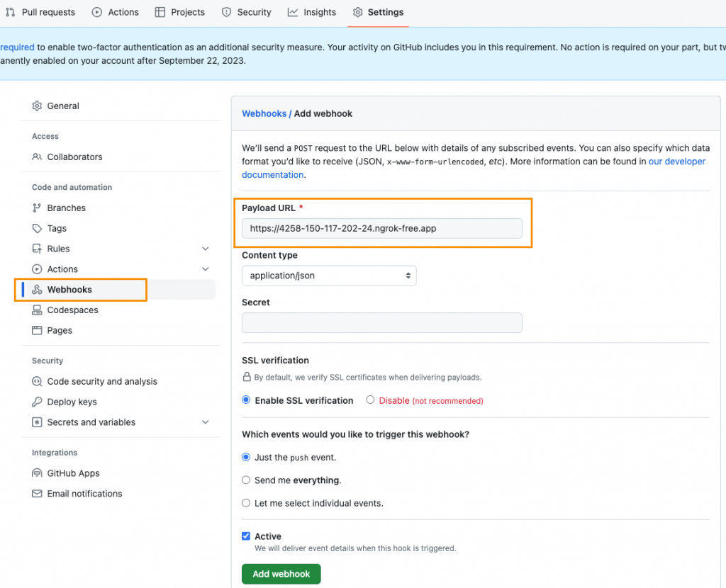
Task: Expand Secrets and variables chevron
Action: coord(206,422)
